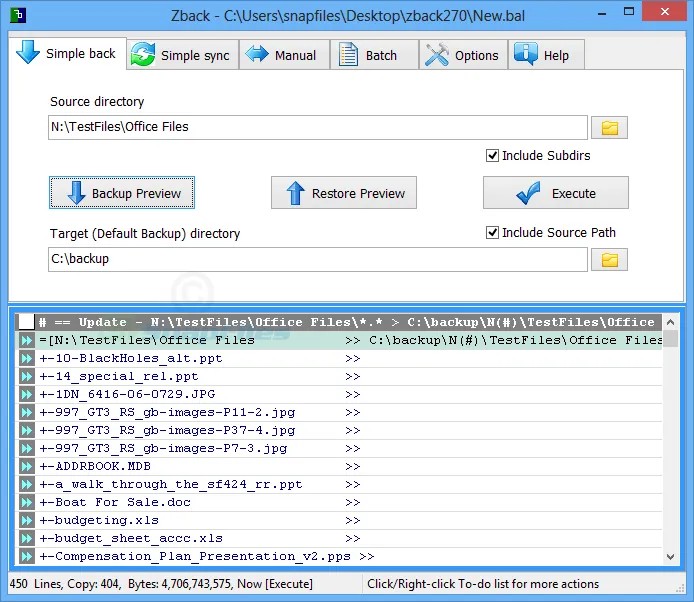Open the Simple back tab
The width and height of the screenshot is (694, 602).
tap(67, 54)
